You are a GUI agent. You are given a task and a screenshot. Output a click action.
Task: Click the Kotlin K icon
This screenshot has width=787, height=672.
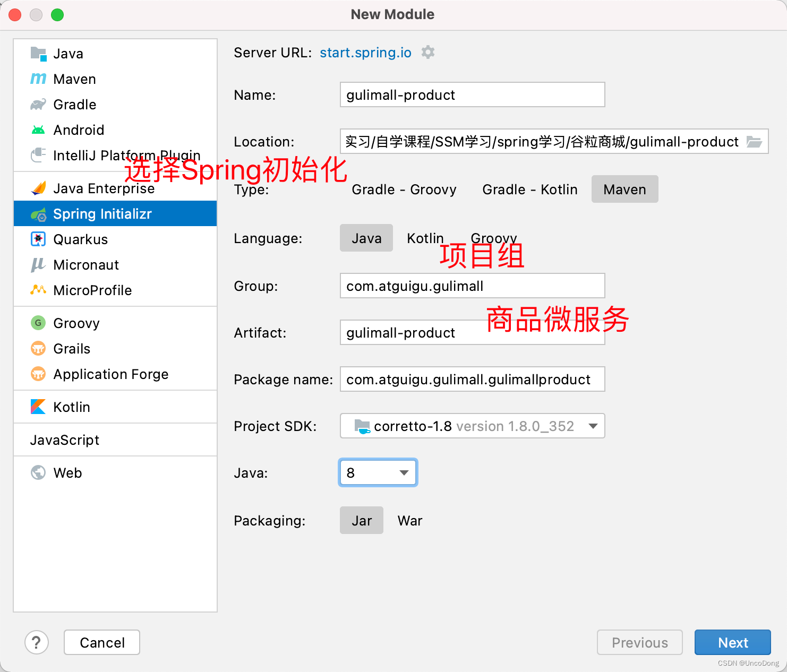38,407
